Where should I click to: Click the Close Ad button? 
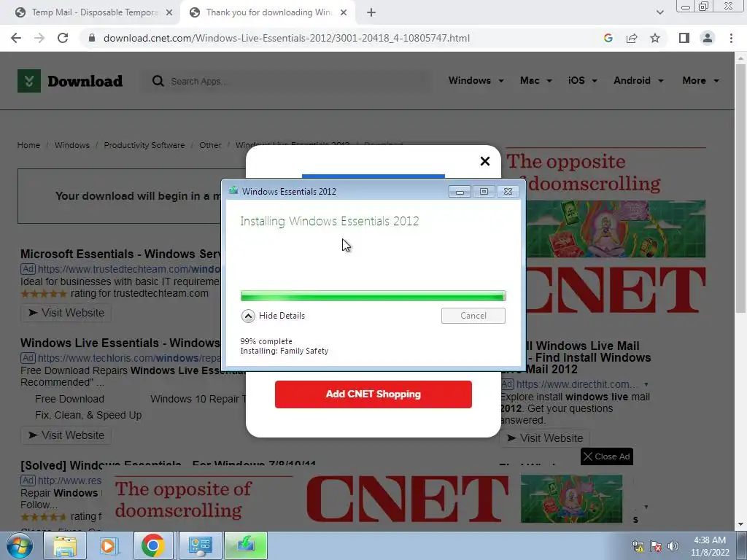(606, 456)
